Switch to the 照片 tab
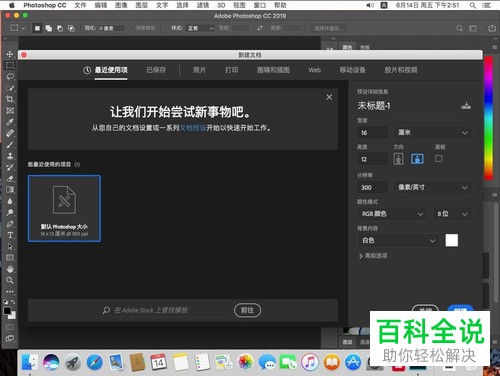 click(199, 70)
